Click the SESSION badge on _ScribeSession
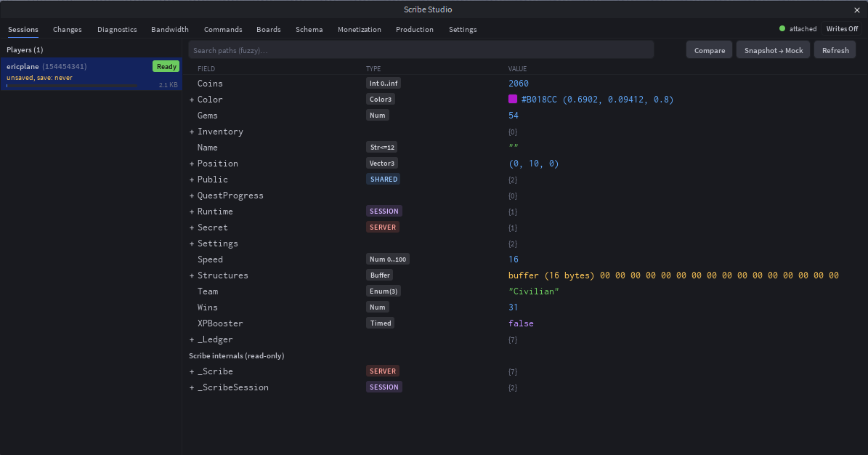This screenshot has height=455, width=868. pyautogui.click(x=384, y=387)
